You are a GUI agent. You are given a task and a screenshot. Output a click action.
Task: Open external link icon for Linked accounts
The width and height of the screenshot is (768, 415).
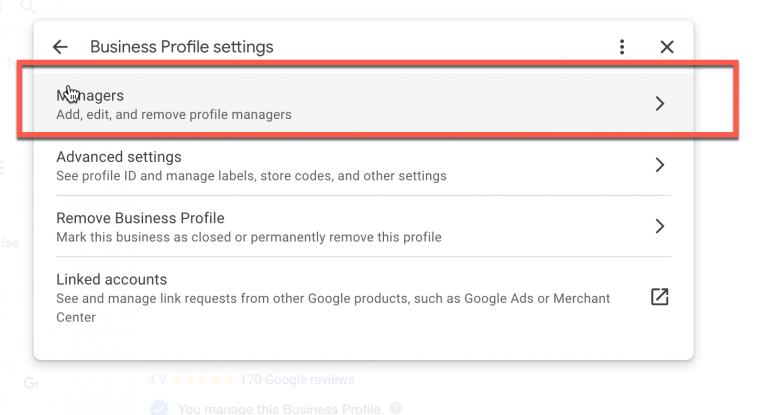659,297
